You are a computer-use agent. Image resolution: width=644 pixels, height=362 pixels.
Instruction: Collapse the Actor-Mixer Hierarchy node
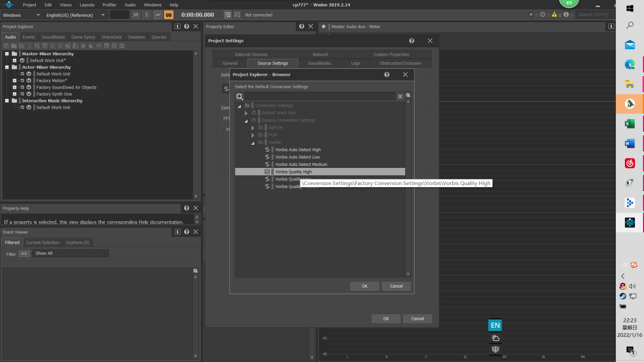7,67
